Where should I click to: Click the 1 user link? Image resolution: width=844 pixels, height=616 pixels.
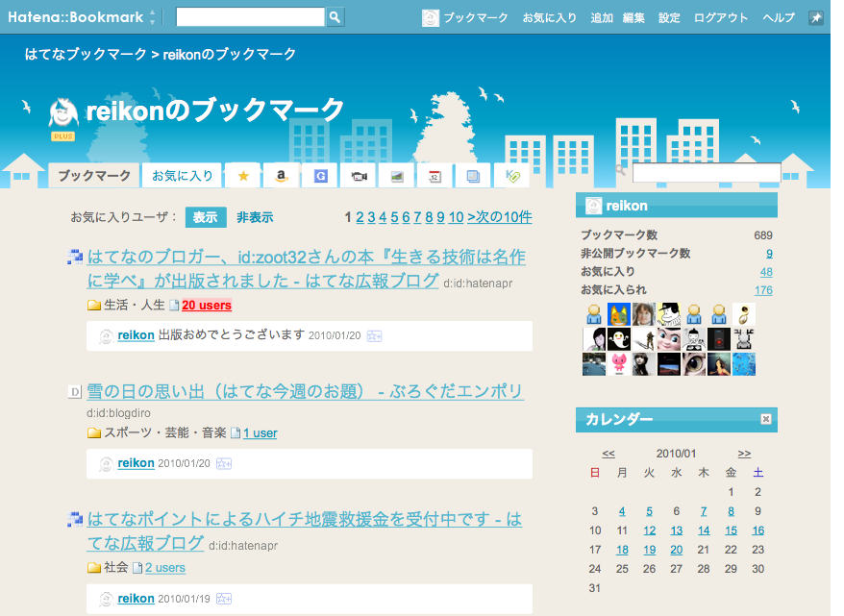click(260, 433)
